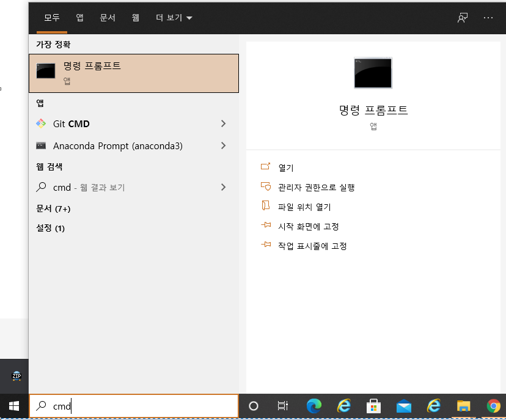
Task: Open the first Internet Explorer taskbar icon
Action: click(344, 406)
